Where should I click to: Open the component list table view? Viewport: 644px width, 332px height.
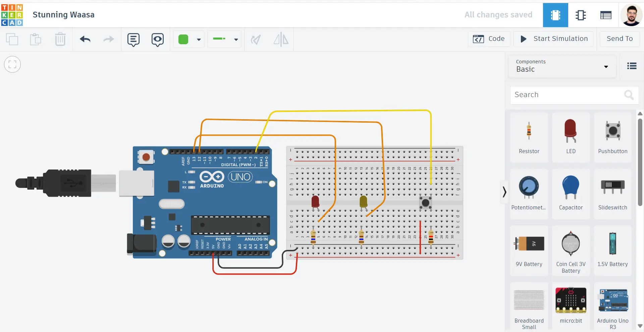point(606,15)
